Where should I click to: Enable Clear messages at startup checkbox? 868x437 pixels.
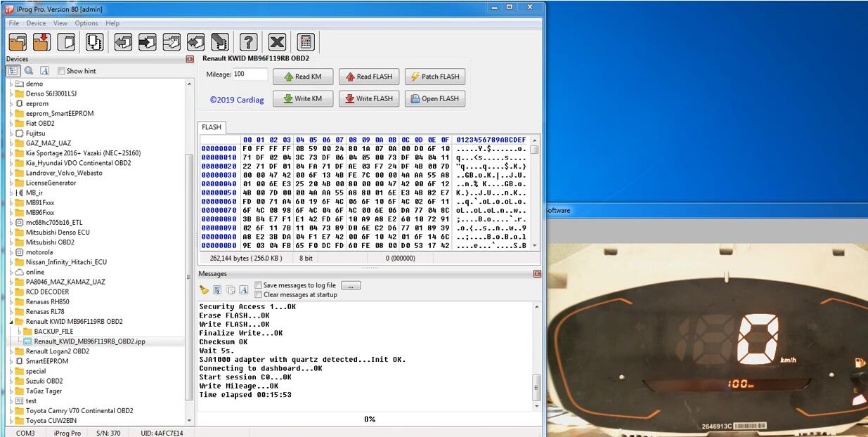tap(258, 294)
